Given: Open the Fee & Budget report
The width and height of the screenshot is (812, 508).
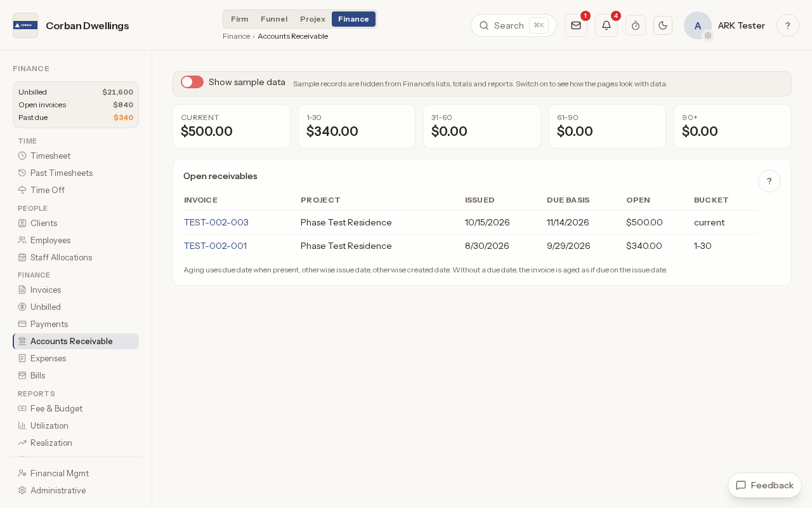Looking at the screenshot, I should 75,408.
